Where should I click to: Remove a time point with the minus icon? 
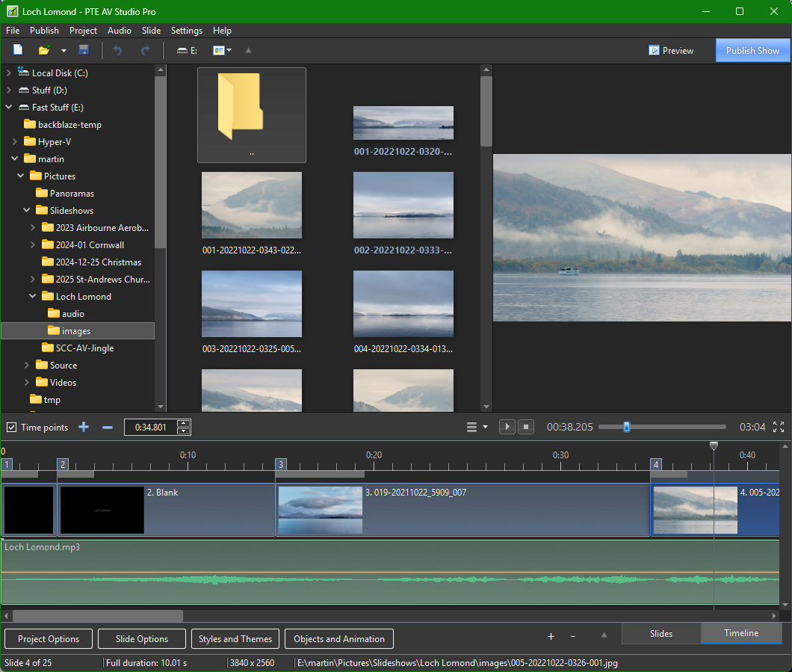click(107, 428)
